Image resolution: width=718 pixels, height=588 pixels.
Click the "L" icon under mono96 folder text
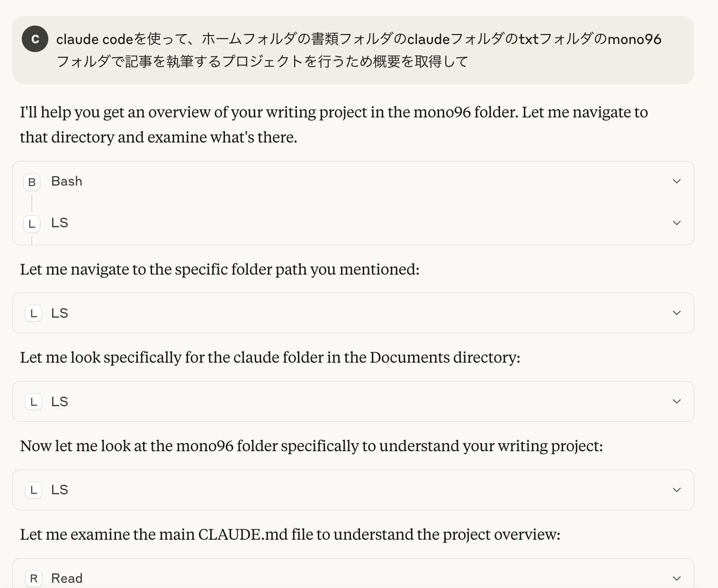(x=34, y=490)
